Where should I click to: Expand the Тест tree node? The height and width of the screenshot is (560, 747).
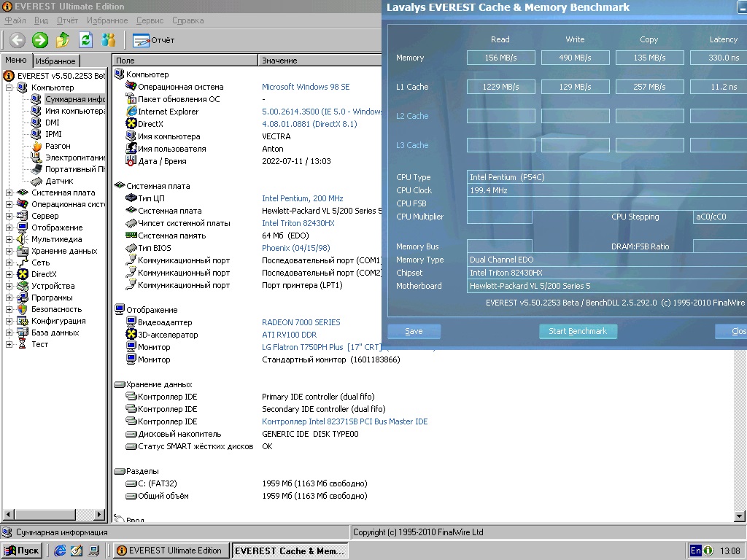9,344
